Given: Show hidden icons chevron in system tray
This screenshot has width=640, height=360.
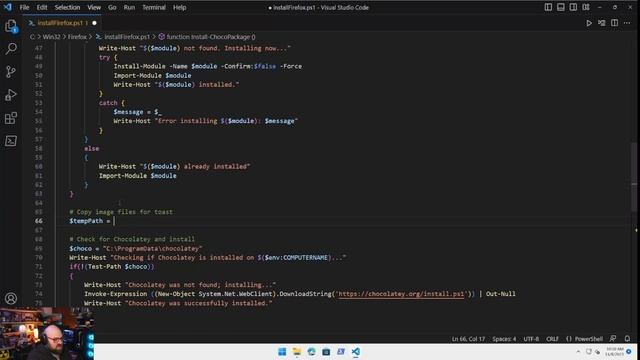Looking at the screenshot, I should click(x=578, y=352).
